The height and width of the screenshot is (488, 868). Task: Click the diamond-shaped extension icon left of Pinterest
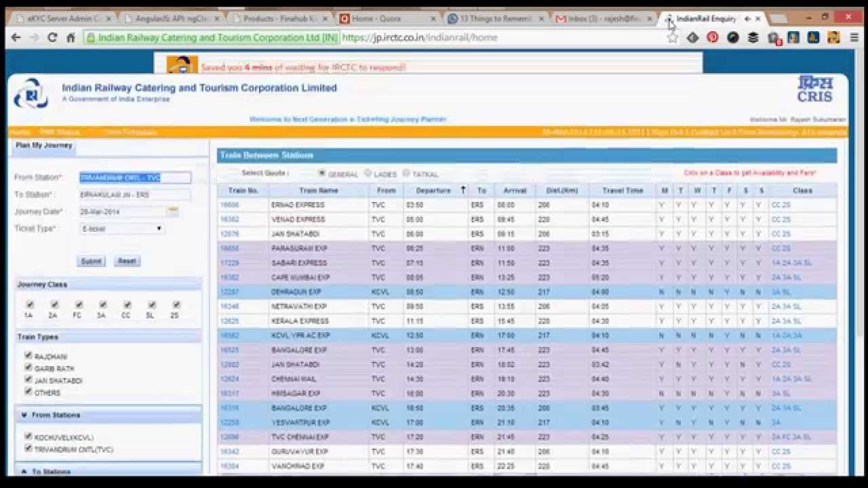tap(692, 38)
